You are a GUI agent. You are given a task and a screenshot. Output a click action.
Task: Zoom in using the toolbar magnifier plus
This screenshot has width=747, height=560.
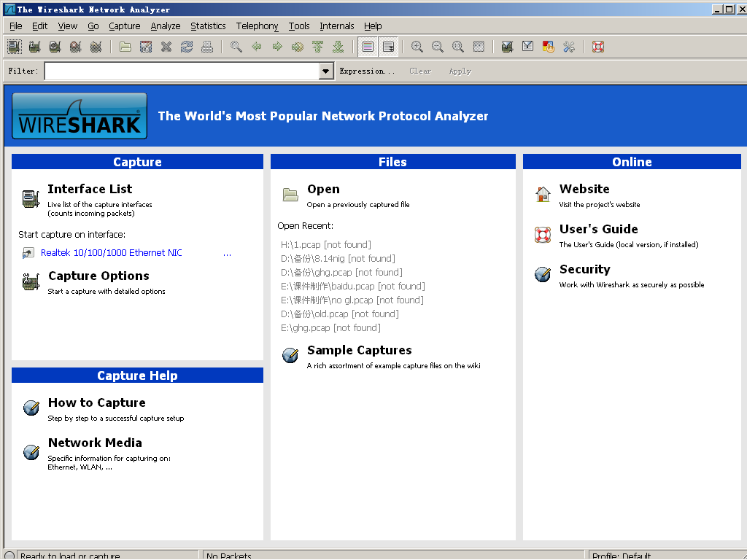click(417, 46)
